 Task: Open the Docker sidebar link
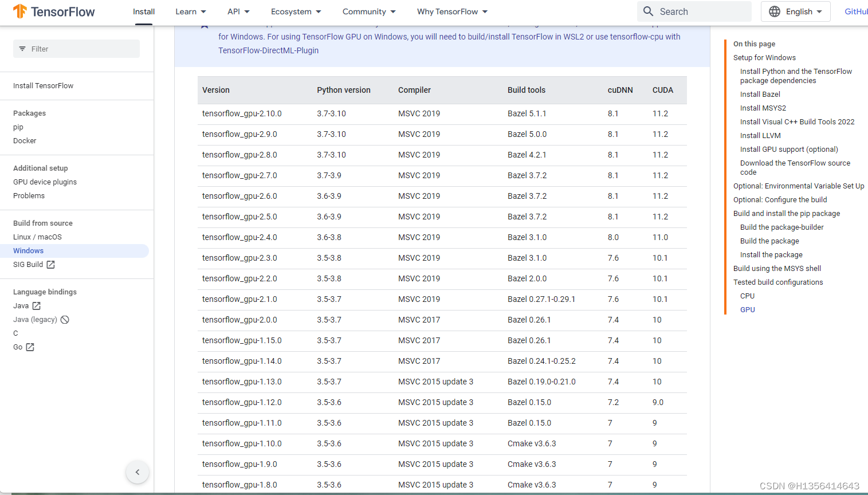[x=25, y=141]
